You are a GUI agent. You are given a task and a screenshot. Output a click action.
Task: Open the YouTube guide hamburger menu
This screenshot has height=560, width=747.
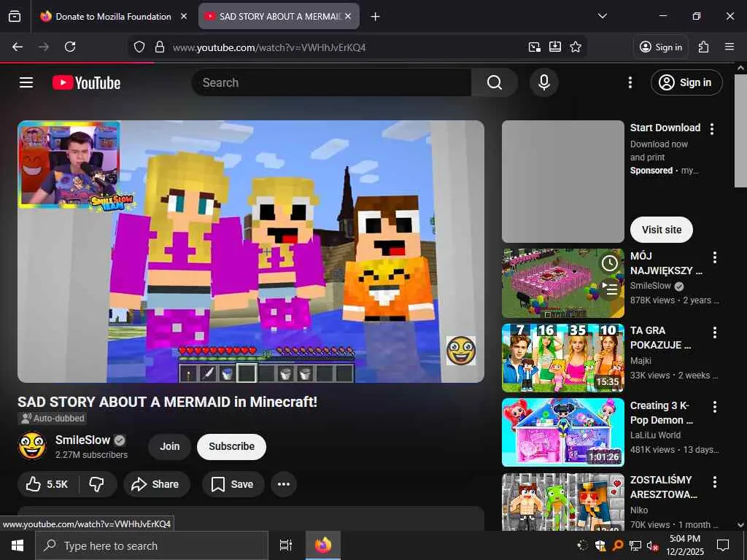click(26, 82)
